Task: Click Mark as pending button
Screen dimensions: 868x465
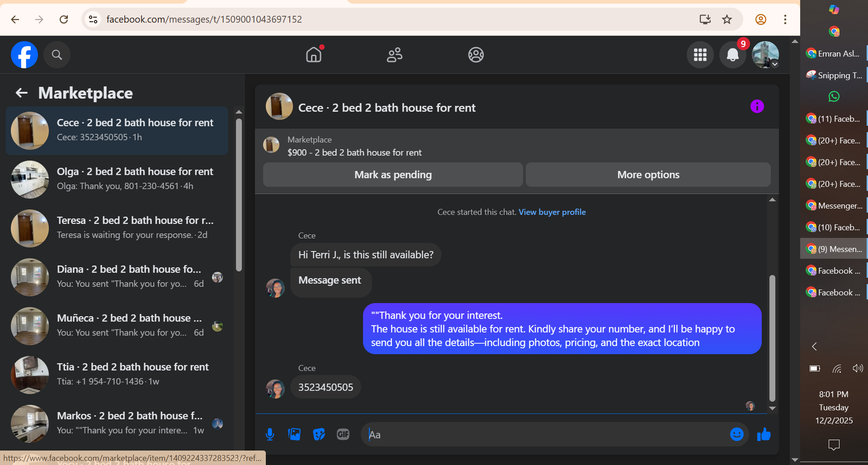Action: 393,175
